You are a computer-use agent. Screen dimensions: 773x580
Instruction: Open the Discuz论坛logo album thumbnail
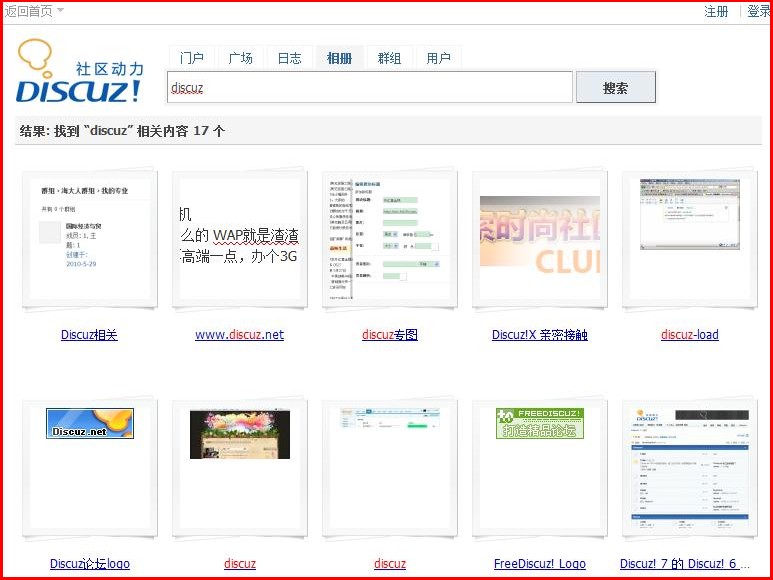click(x=90, y=468)
